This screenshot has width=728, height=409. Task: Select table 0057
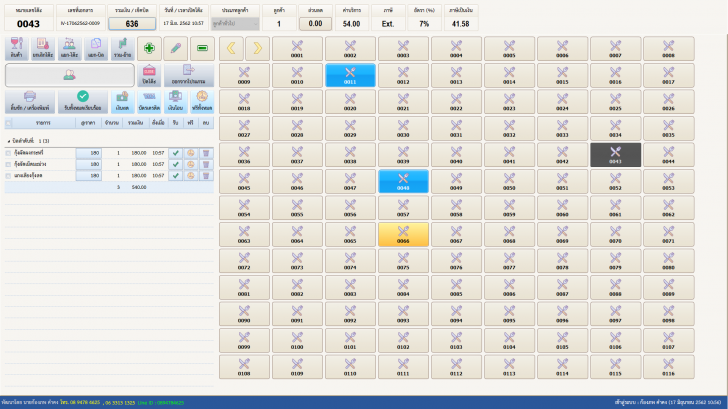tap(403, 208)
